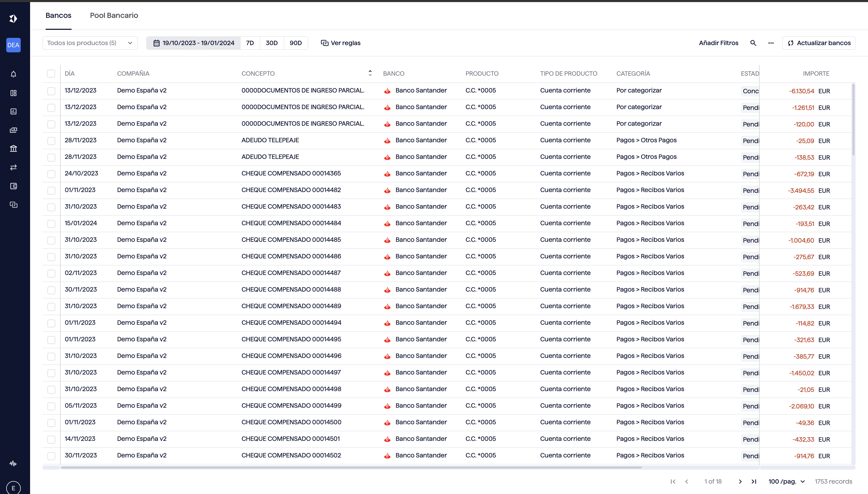
Task: Open the Todos los productos (5) dropdown
Action: (90, 43)
